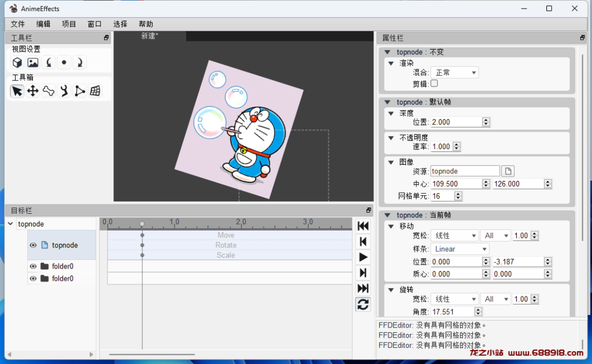Open the 旋转 宽松 easing dropdown

click(454, 299)
